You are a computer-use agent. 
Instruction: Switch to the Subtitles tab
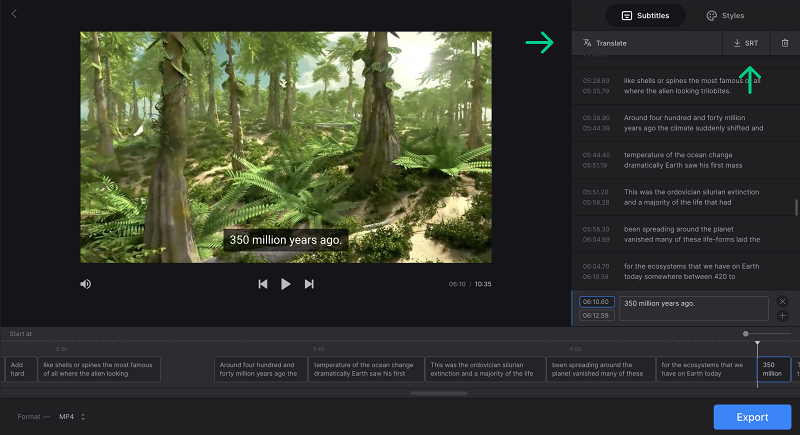[x=645, y=16]
